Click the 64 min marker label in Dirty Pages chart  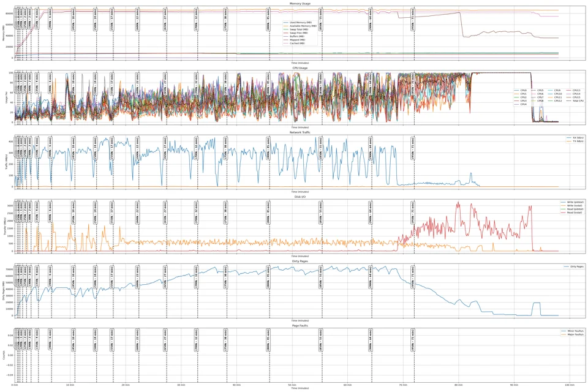point(371,276)
